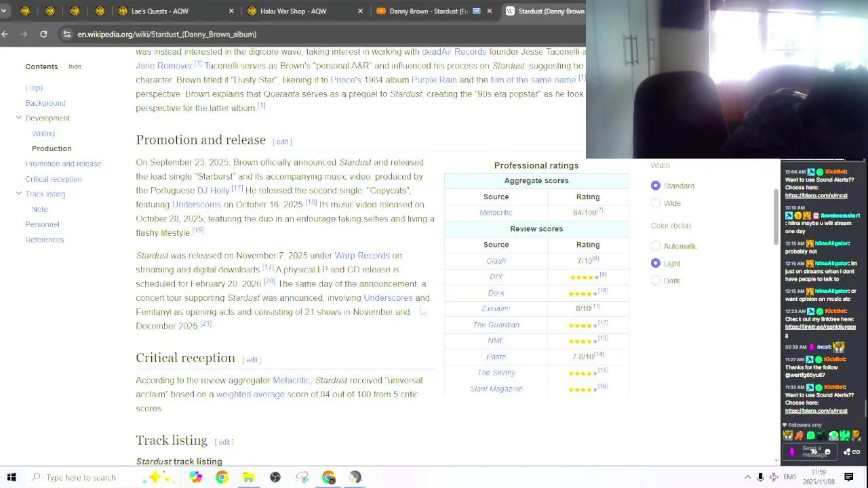Close the Haku War Shop - AQW tab
Screen dimensions: 868x488
pos(360,11)
